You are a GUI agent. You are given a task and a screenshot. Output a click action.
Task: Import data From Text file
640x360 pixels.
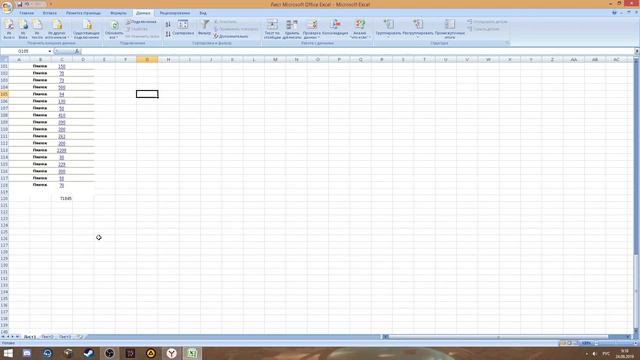(37, 30)
